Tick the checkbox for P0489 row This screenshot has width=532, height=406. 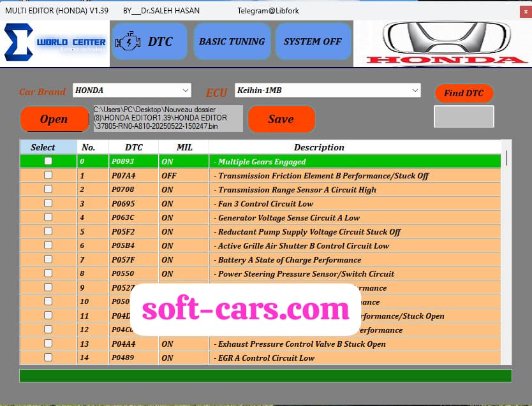48,358
